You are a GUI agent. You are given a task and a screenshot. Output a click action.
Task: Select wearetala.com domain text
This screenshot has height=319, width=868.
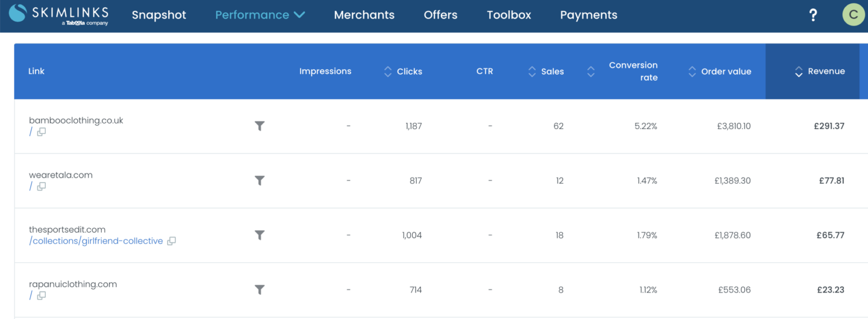[61, 175]
